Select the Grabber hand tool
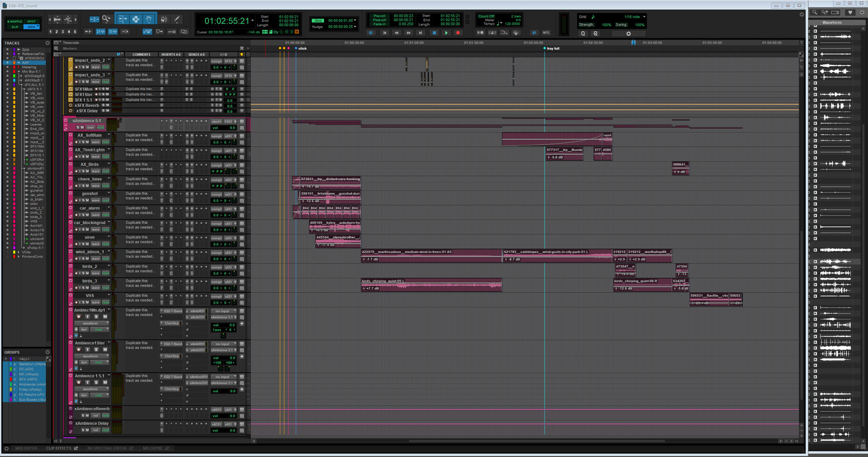This screenshot has width=868, height=457. pos(149,19)
